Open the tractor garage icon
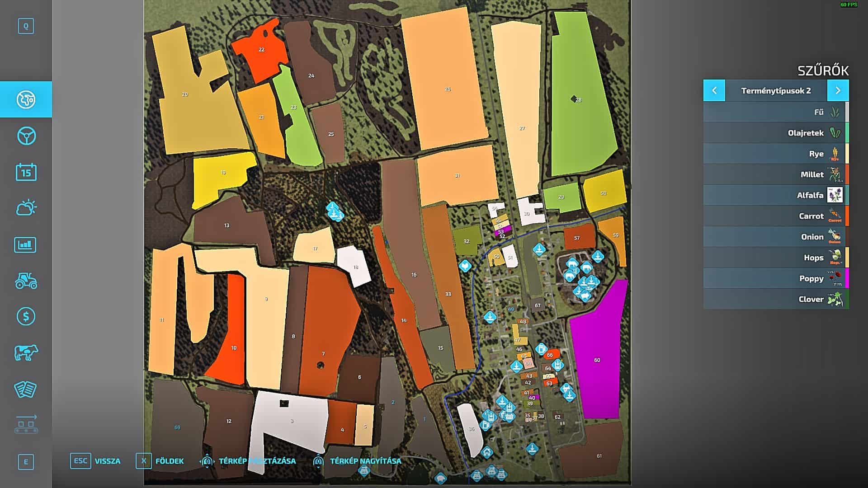 coord(26,281)
